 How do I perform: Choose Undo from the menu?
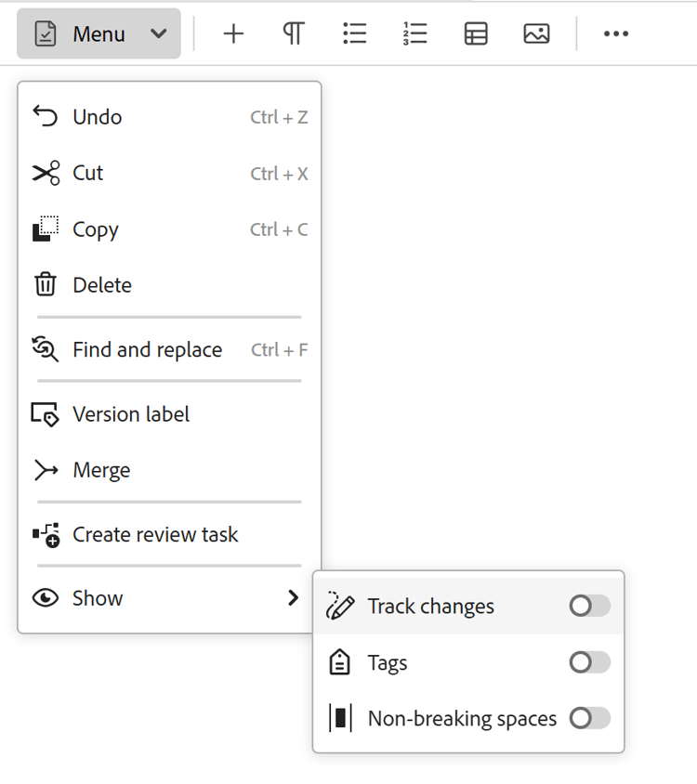[98, 117]
